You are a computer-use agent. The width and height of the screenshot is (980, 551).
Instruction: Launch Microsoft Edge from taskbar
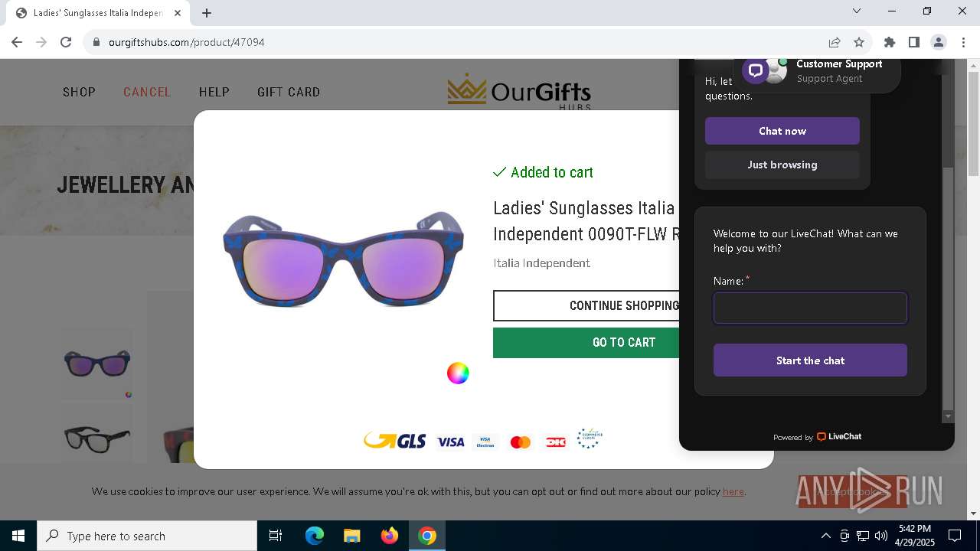pyautogui.click(x=315, y=536)
